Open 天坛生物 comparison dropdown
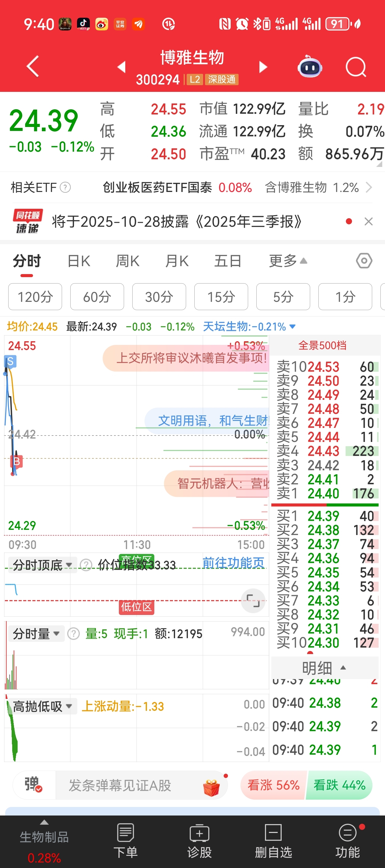The height and width of the screenshot is (868, 385). 249,327
